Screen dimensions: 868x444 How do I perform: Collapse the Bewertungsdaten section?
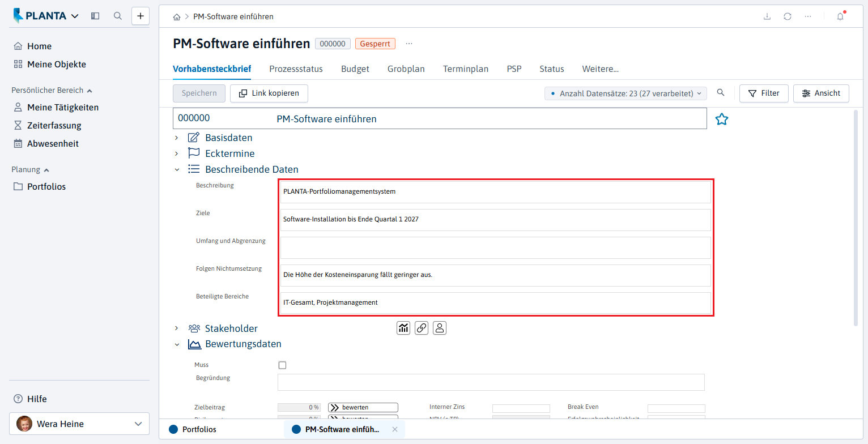177,344
